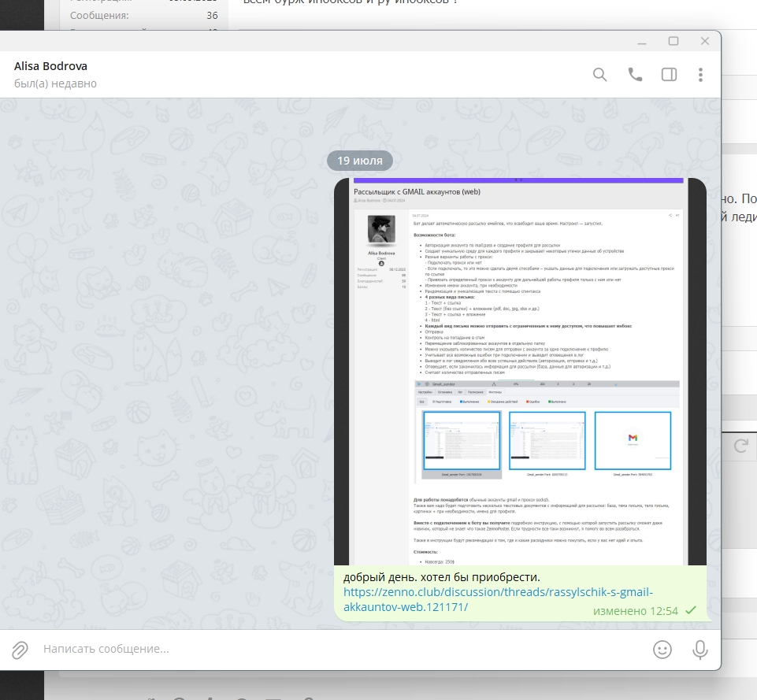Image resolution: width=757 pixels, height=700 pixels.
Task: Open the zenno.club thread link in message
Action: point(498,599)
